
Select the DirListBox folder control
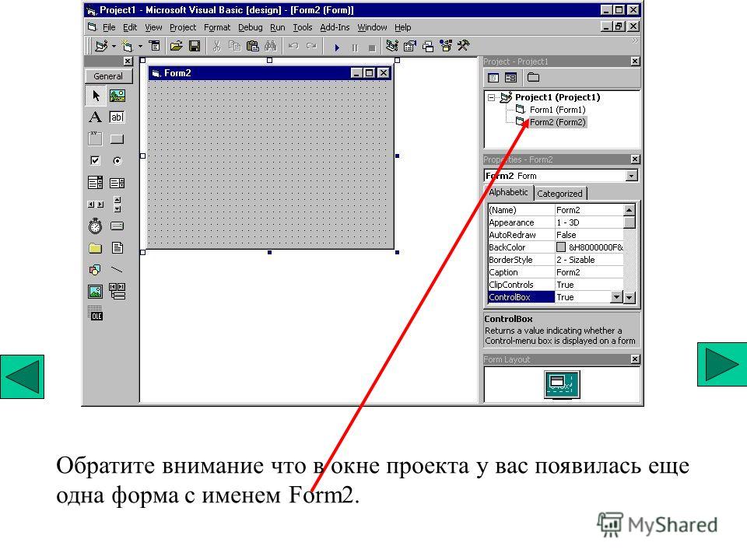pos(95,248)
